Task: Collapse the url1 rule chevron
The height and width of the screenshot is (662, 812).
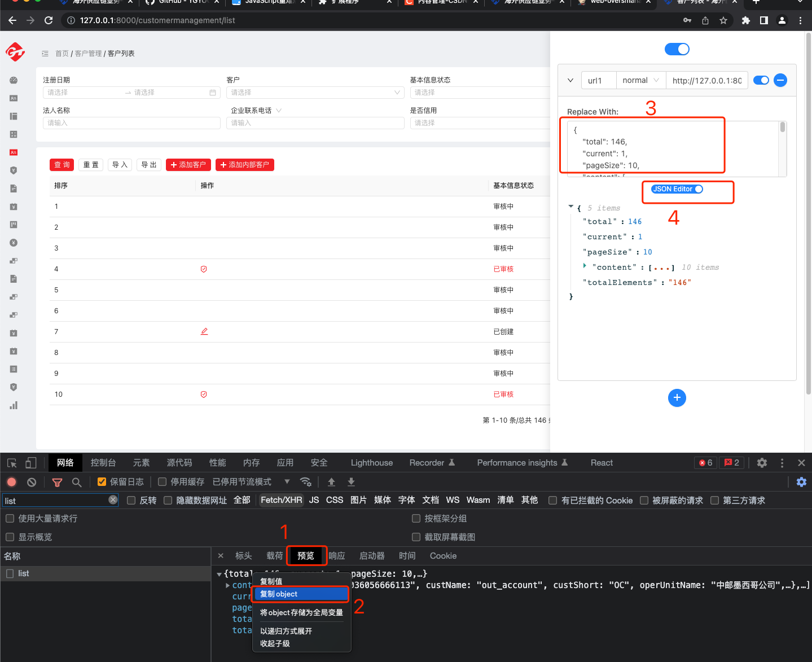Action: pyautogui.click(x=570, y=80)
